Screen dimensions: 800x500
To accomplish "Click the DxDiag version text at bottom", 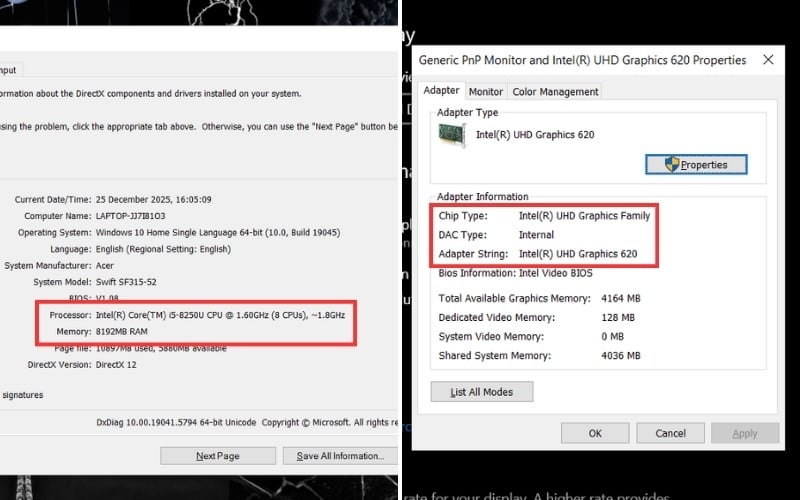I will pyautogui.click(x=176, y=422).
